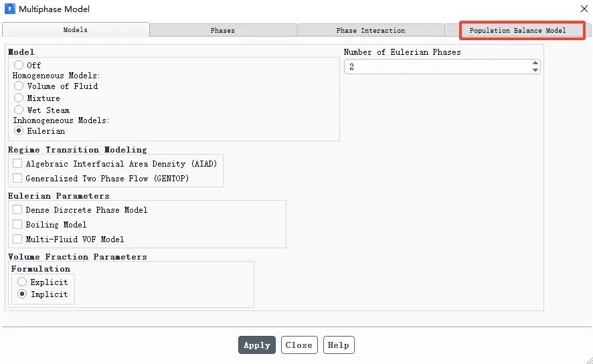Open the Phase Interaction tab

(x=370, y=30)
